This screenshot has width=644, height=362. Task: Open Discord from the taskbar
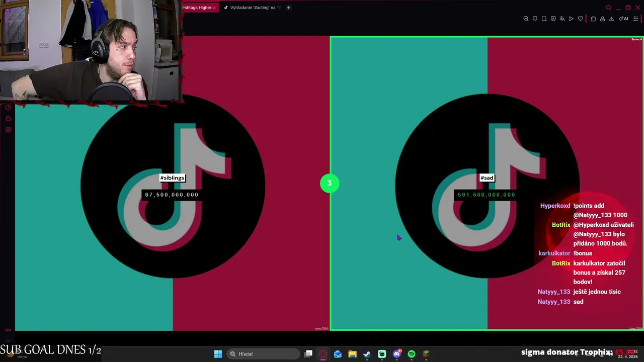[397, 354]
